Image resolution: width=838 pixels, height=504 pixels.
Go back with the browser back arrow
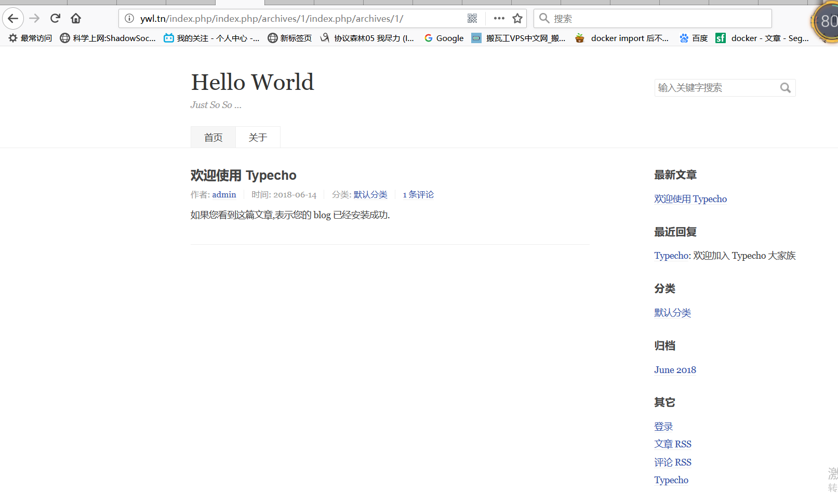coord(13,19)
